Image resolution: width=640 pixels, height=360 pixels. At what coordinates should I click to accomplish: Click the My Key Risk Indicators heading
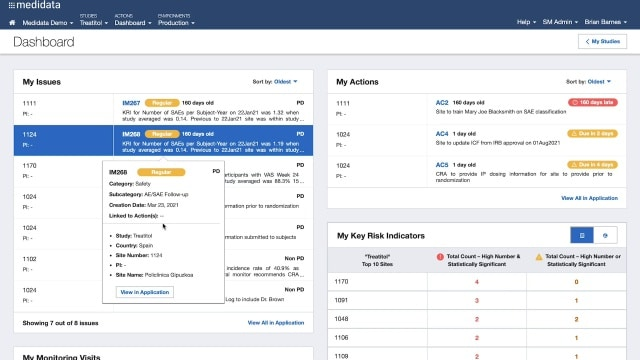pos(381,236)
